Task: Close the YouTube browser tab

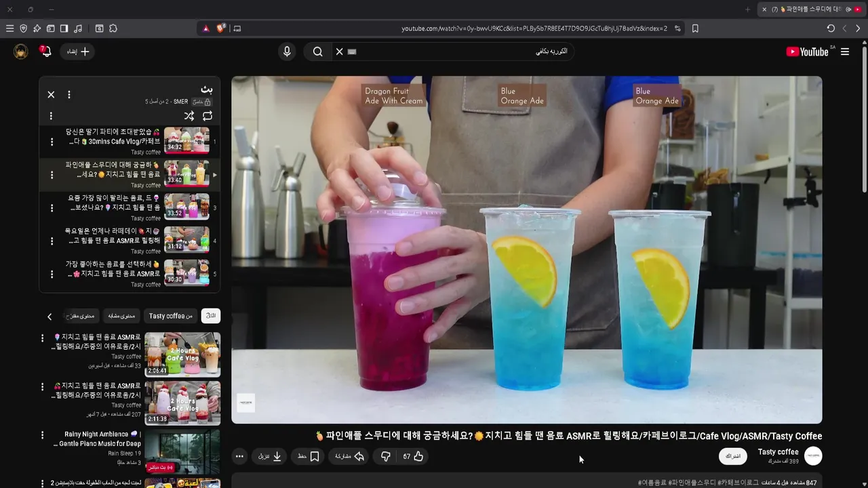Action: (x=764, y=9)
